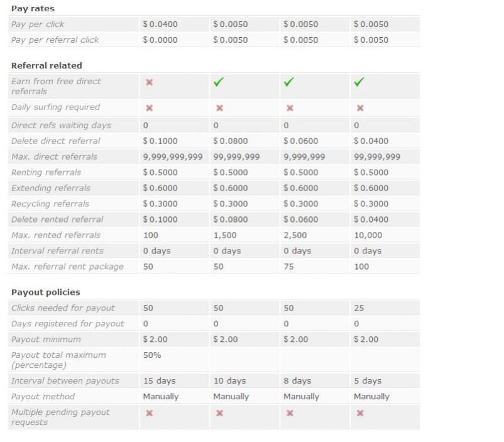504x442 pixels.
Task: Click the 50% payout total maximum value
Action: pos(152,355)
